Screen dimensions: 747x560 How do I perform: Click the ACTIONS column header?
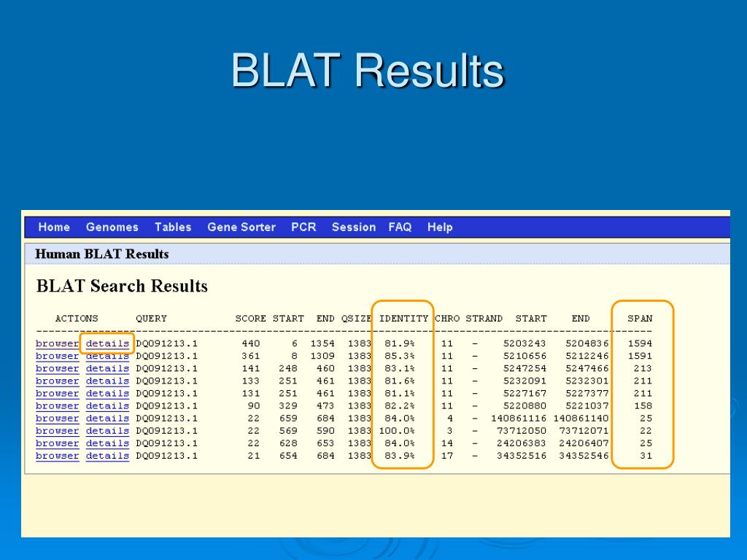click(76, 318)
